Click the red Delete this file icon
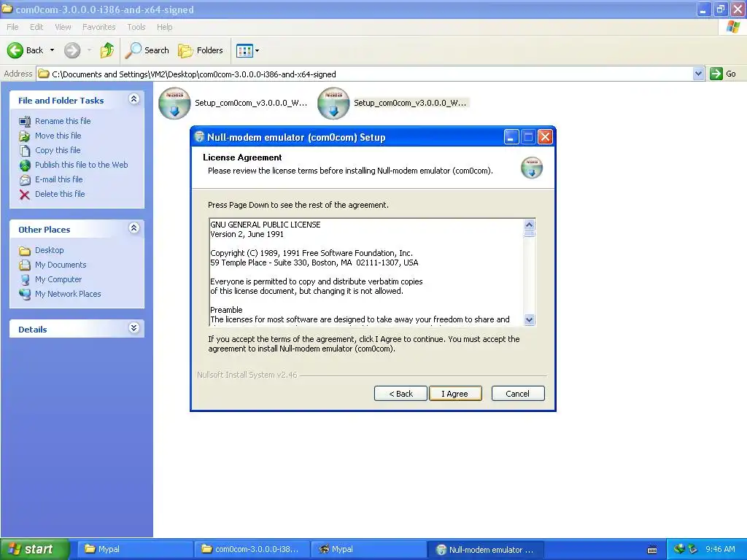Screen dimensions: 747x560 [25, 194]
